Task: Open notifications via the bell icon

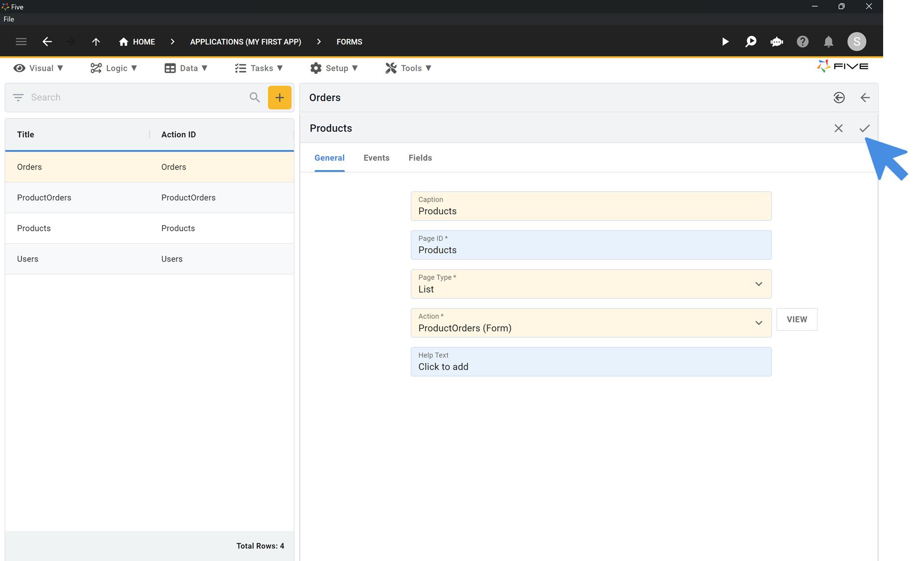Action: click(x=828, y=41)
